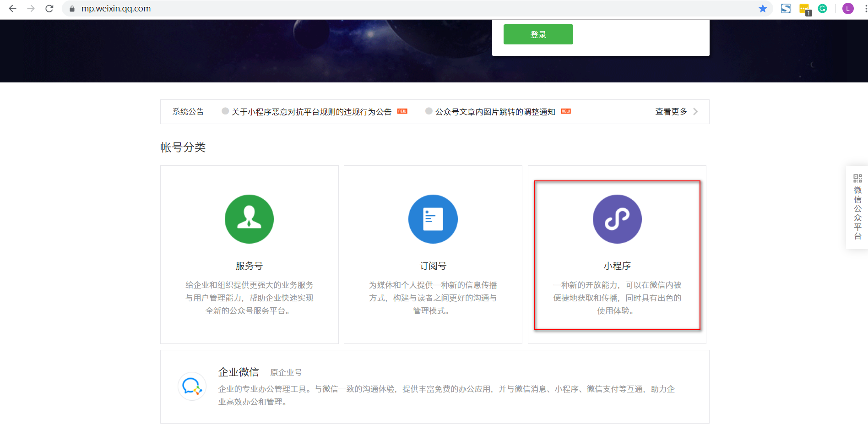Click the green 登录 button
Viewport: 868px width, 441px height.
pos(538,34)
